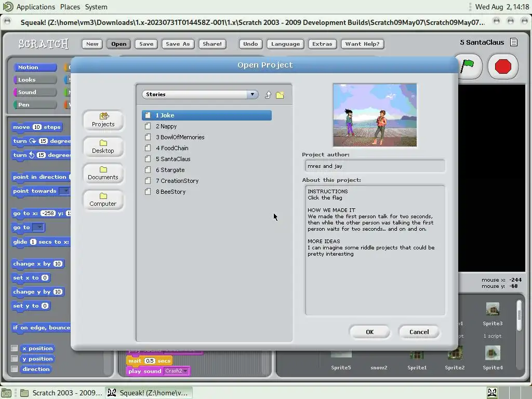Toggle direction reporter checkbox
532x399 pixels.
pyautogui.click(x=14, y=369)
